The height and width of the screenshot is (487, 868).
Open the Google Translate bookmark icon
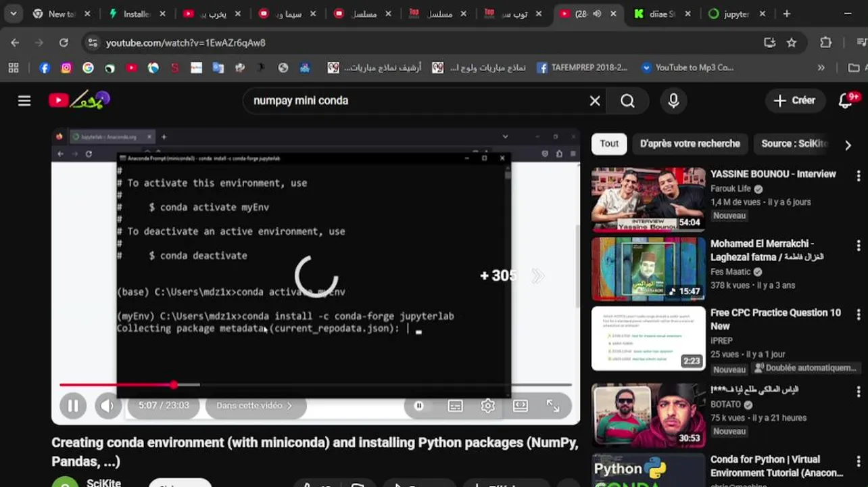(x=218, y=68)
